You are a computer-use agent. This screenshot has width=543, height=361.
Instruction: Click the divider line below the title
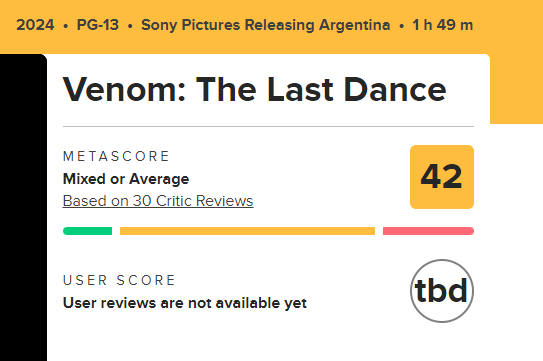(x=268, y=126)
